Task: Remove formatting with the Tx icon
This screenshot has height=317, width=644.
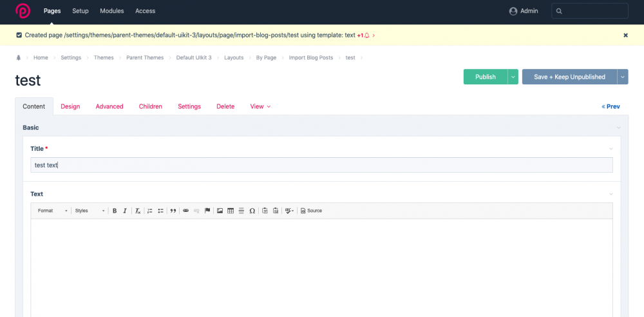Action: coord(138,211)
